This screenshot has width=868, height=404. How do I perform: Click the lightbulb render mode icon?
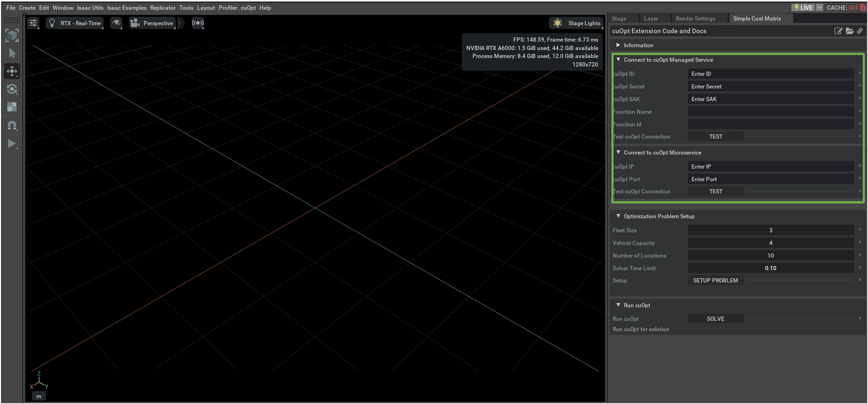pos(52,23)
